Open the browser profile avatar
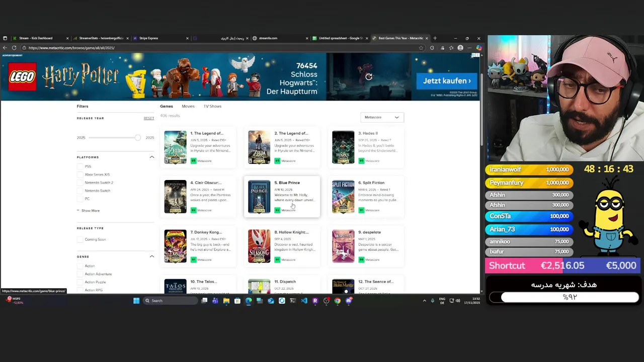Viewport: 644px width, 362px height. click(460, 48)
